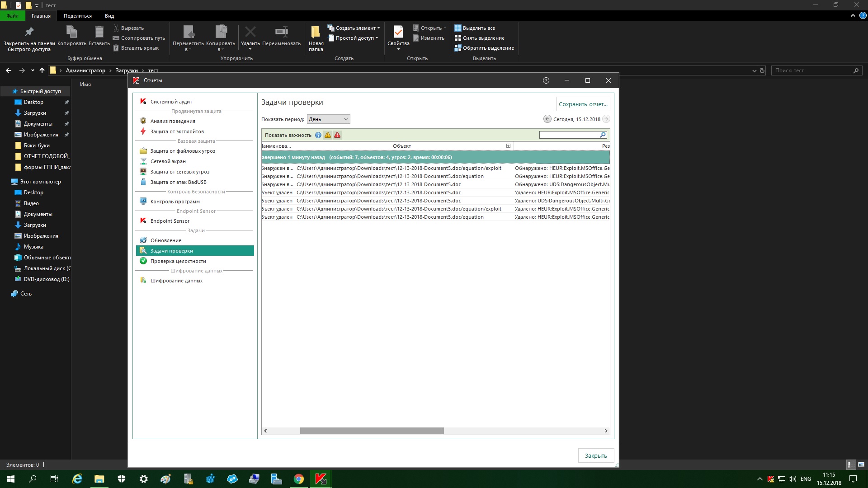Select Защита от эксплойтов lightning icon
868x488 pixels.
pyautogui.click(x=143, y=131)
